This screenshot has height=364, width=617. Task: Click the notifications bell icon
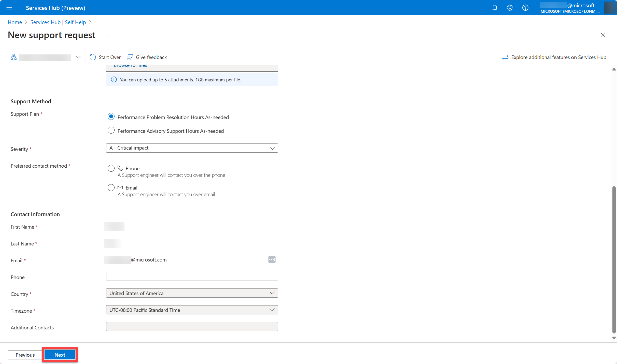tap(494, 7)
